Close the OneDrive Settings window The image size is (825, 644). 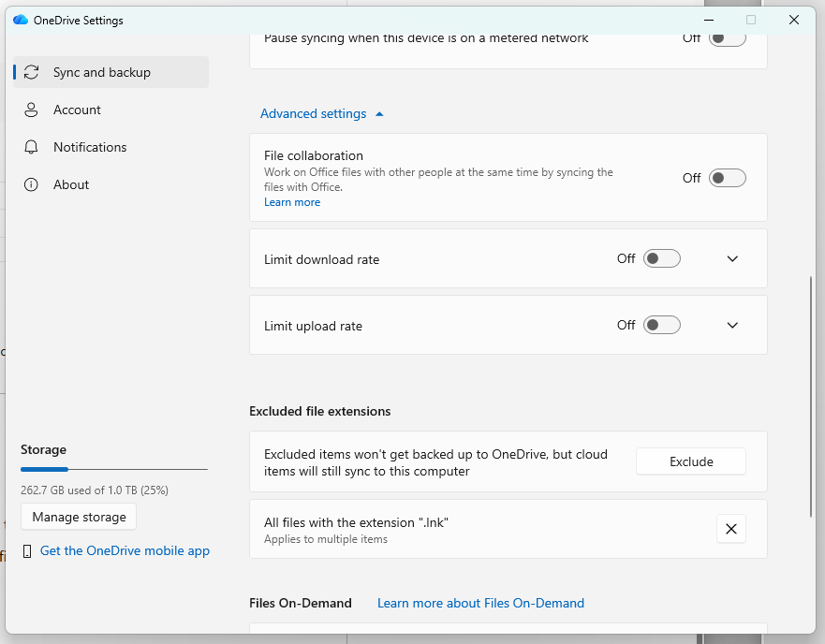coord(794,20)
